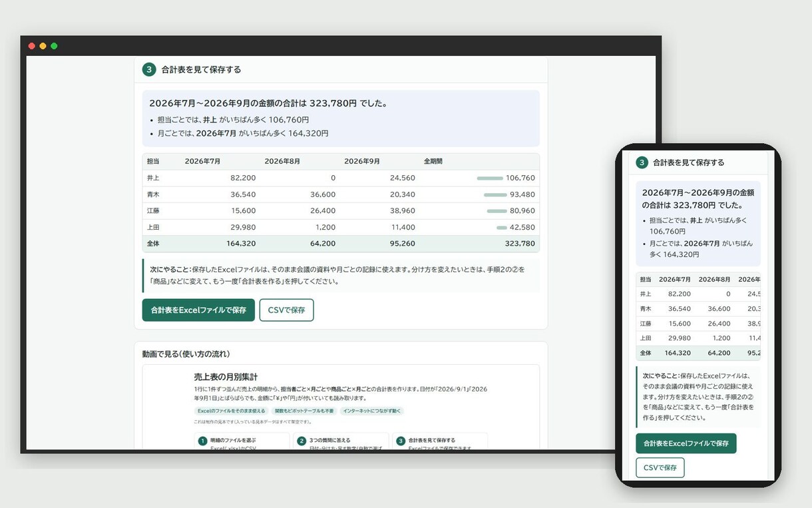Image resolution: width=812 pixels, height=508 pixels.
Task: Click the 38,960 cell in desktop table
Action: (x=402, y=211)
